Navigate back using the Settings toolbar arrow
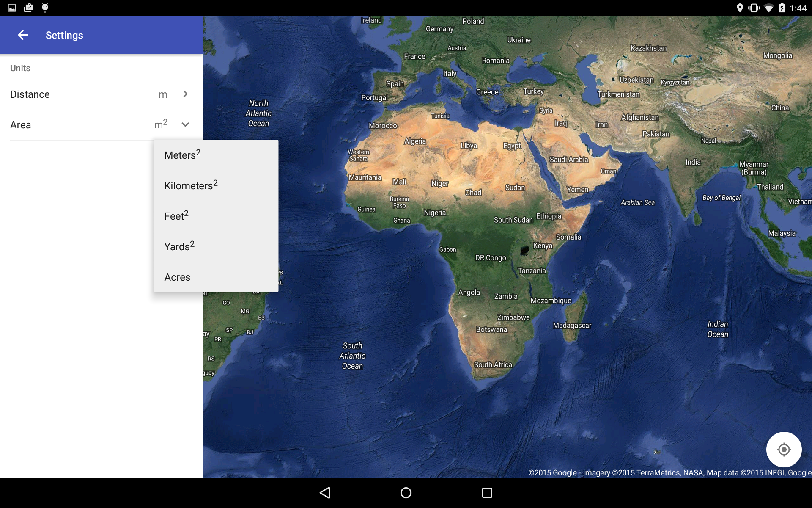 click(23, 35)
